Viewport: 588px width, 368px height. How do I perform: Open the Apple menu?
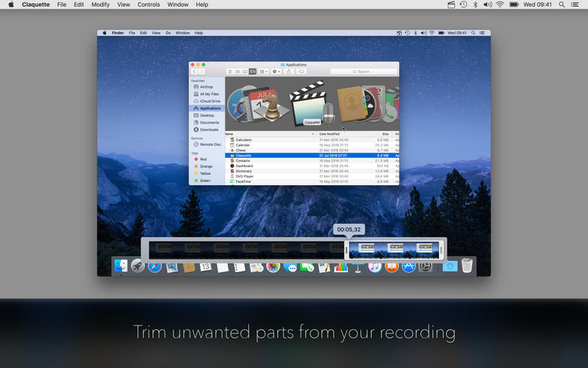[x=11, y=4]
